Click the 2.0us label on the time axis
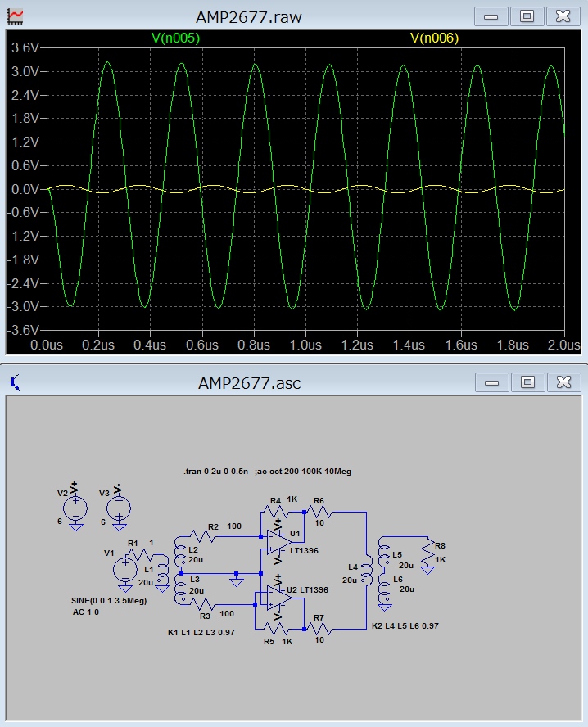 point(563,345)
